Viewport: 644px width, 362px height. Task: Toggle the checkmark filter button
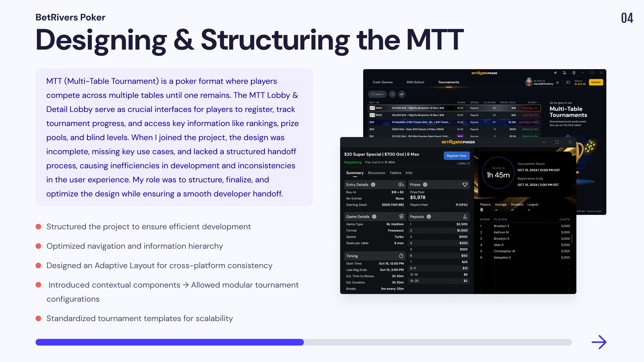(x=402, y=94)
